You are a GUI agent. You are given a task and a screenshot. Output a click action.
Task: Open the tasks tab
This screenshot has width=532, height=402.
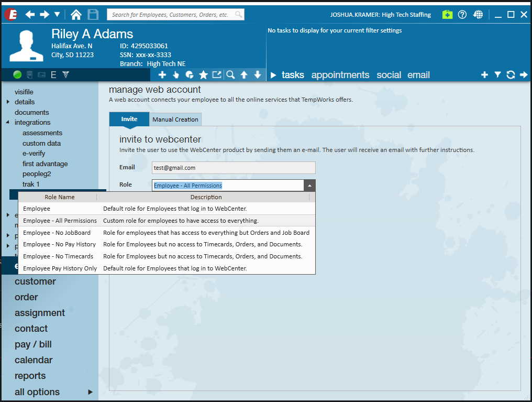pos(293,75)
